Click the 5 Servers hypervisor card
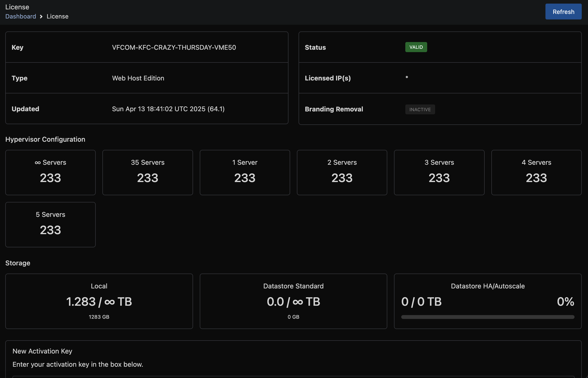 tap(50, 225)
